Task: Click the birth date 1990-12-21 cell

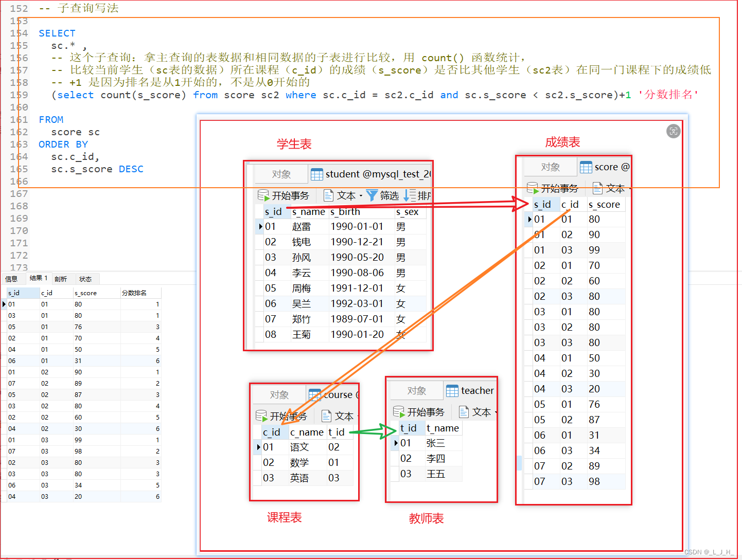Action: pyautogui.click(x=362, y=242)
